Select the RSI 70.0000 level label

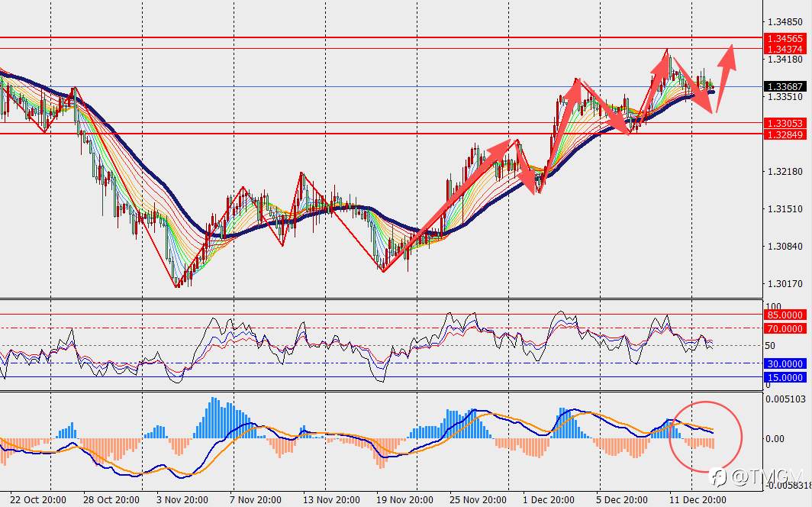pyautogui.click(x=785, y=328)
